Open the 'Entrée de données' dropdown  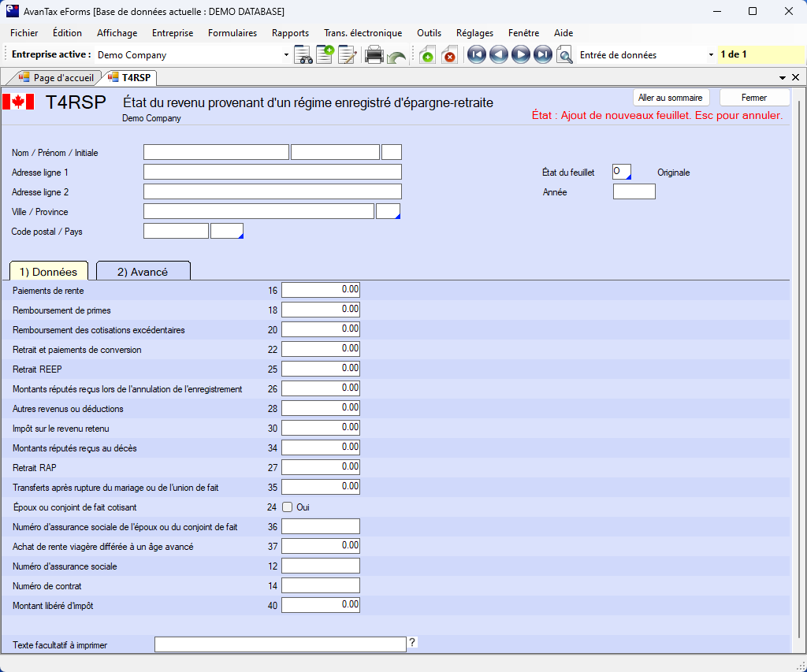711,55
